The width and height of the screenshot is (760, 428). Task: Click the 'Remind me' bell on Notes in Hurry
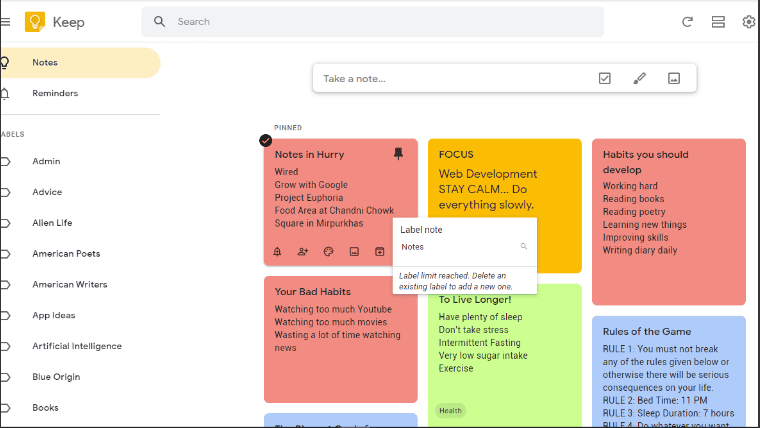pos(277,251)
